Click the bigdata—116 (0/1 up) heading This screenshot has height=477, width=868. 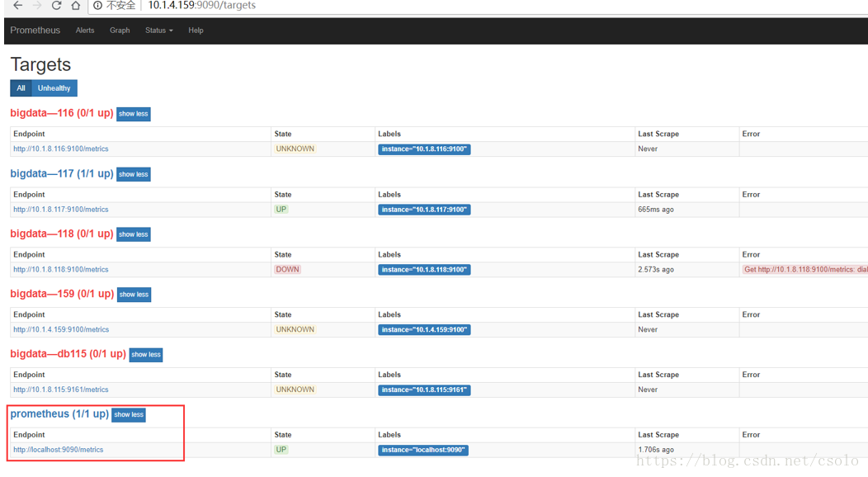tap(61, 113)
